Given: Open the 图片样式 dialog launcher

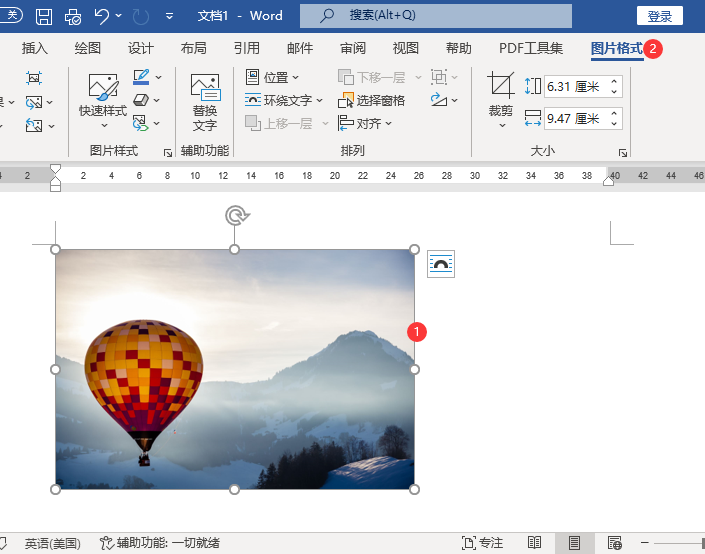Looking at the screenshot, I should [x=168, y=153].
